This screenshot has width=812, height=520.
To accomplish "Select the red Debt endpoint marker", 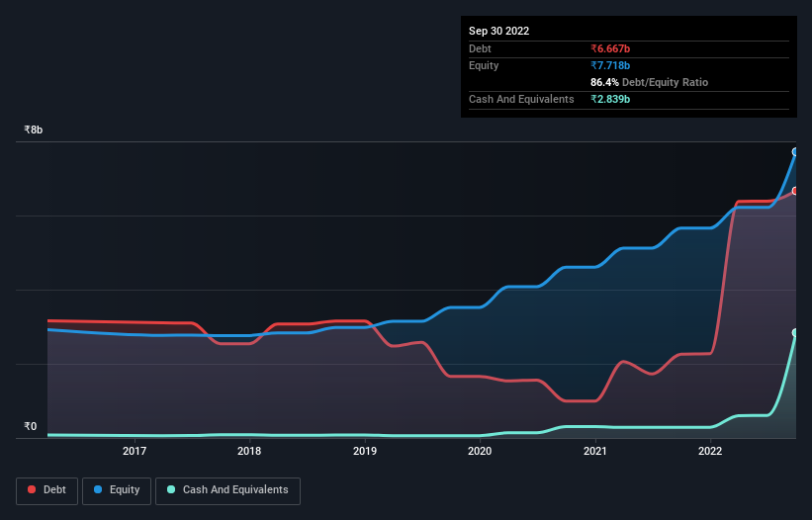I will (x=796, y=191).
